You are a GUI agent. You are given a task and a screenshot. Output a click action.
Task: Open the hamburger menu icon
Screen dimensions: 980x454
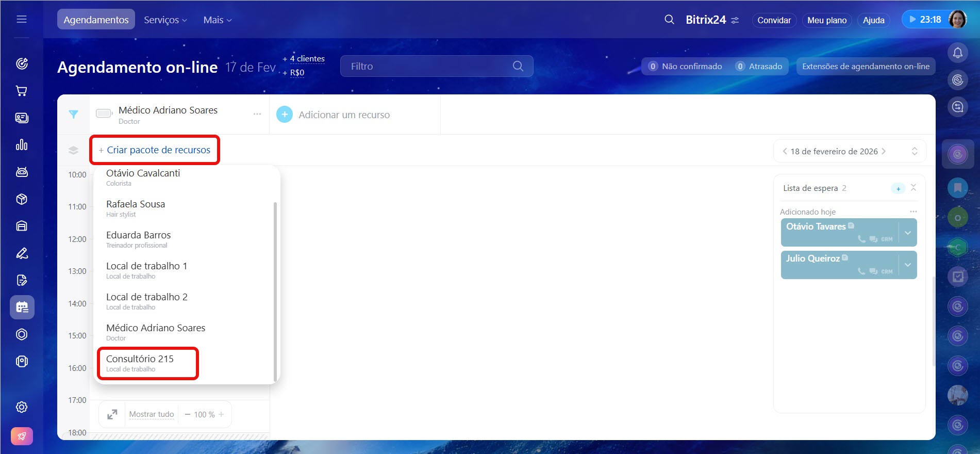pyautogui.click(x=22, y=20)
